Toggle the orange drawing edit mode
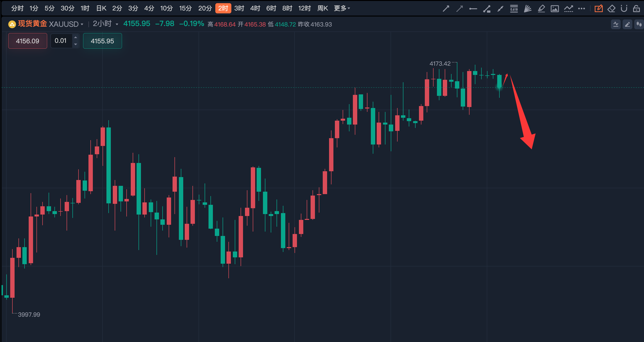 [599, 9]
